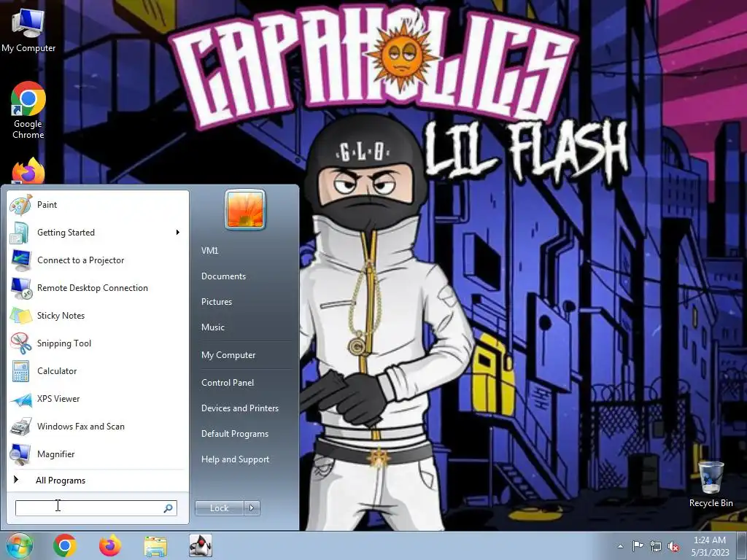747x560 pixels.
Task: Open Firefox from the taskbar
Action: 110,545
